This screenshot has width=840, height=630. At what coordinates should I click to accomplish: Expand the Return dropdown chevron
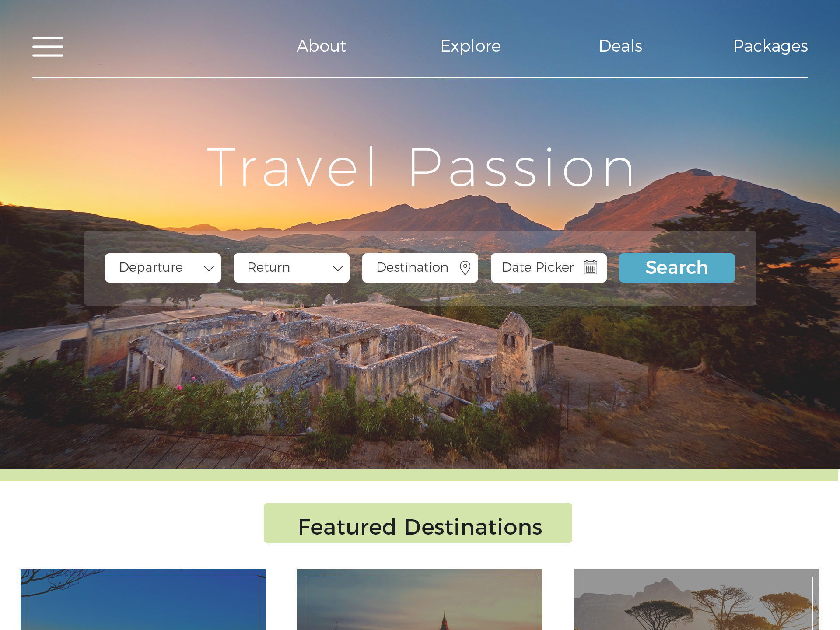(338, 268)
